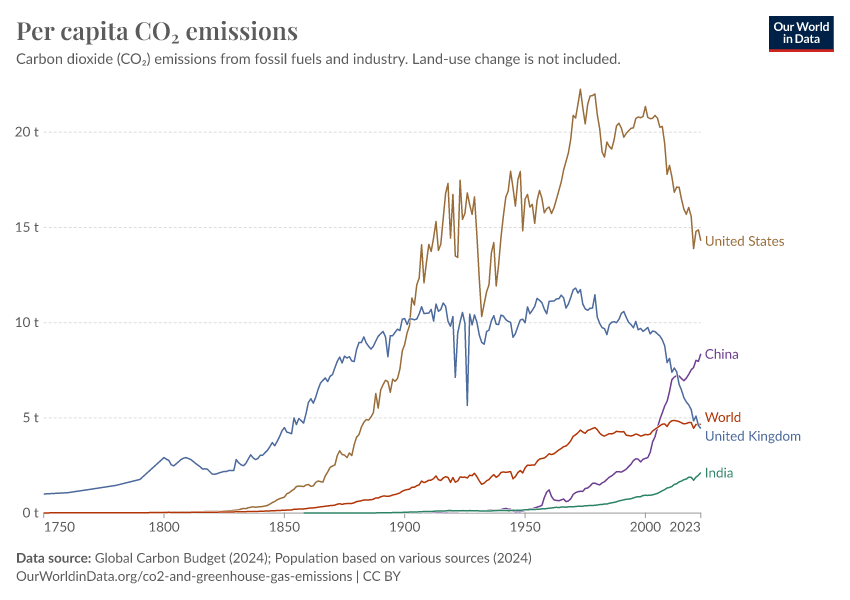
Task: Click the India series label
Action: tap(719, 473)
